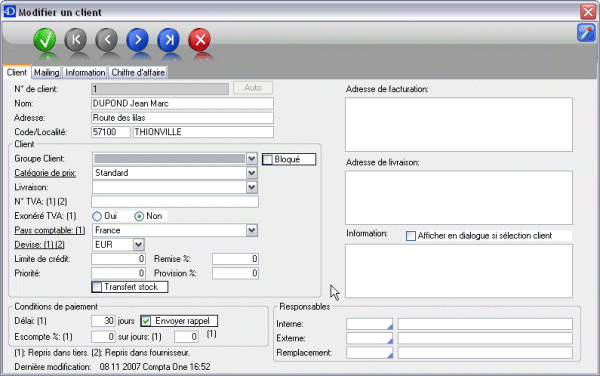Follow the Devise link label

(x=39, y=244)
